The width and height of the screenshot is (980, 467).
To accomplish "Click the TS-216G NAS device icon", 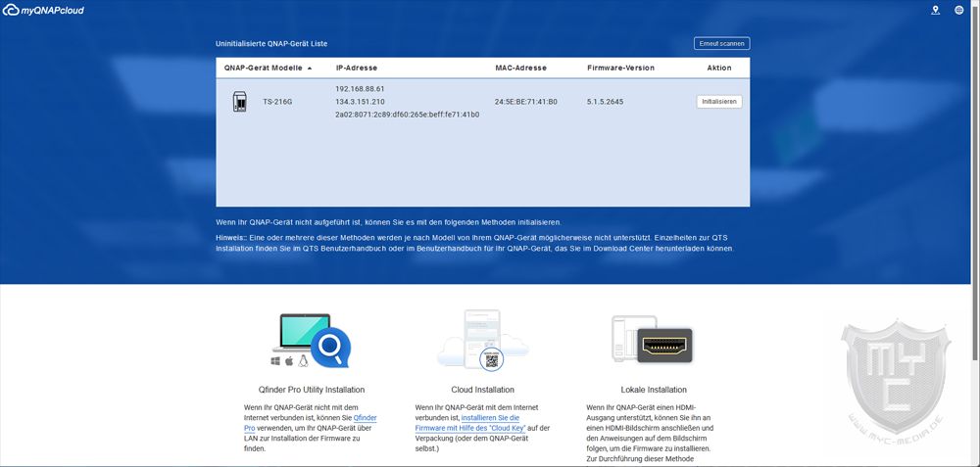I will point(239,101).
